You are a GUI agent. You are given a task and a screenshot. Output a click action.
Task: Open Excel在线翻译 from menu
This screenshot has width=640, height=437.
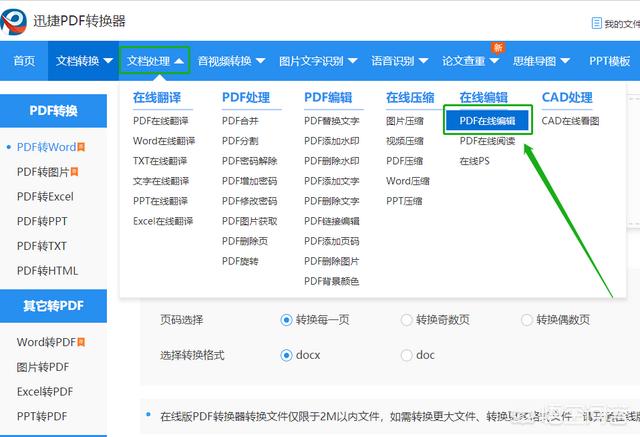[x=163, y=221]
